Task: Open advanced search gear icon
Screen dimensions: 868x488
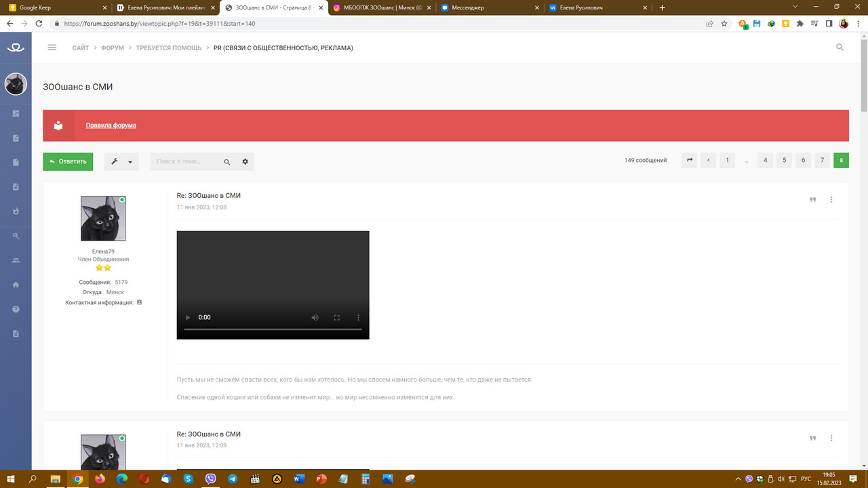Action: 245,162
